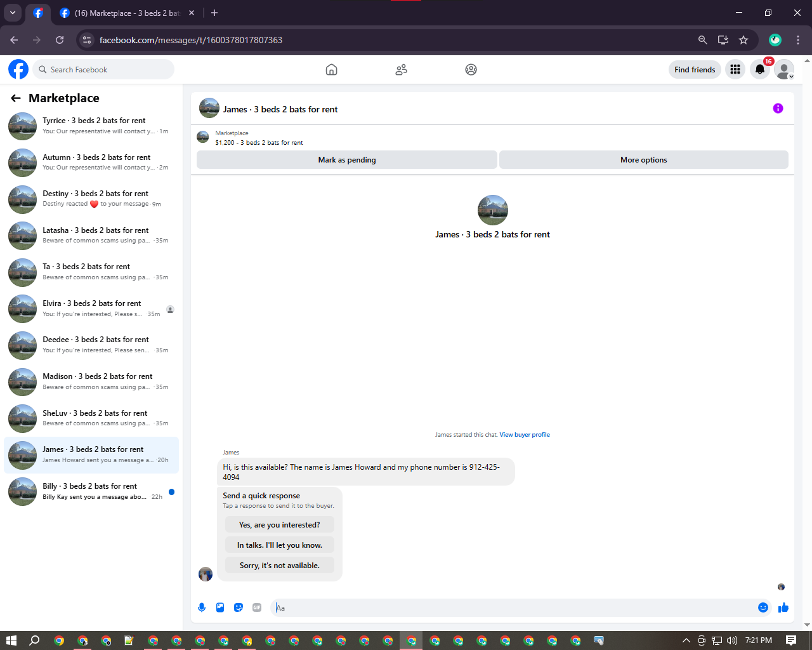Open a new browser tab
Viewport: 812px width, 650px height.
pos(214,13)
